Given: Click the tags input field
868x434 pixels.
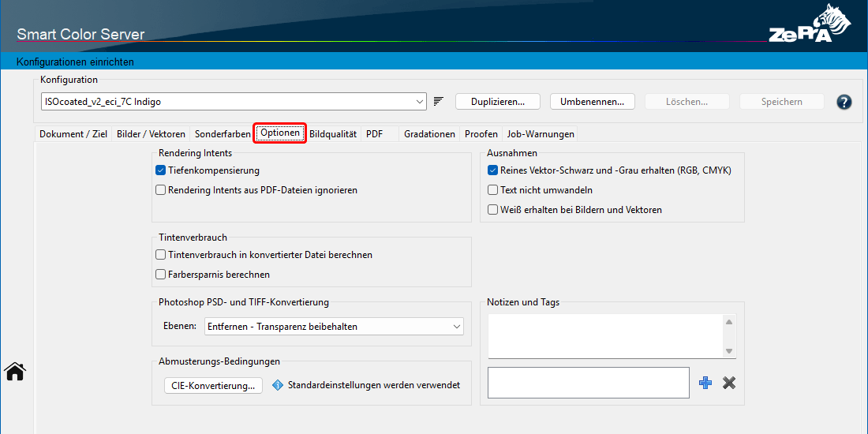Looking at the screenshot, I should pos(589,383).
